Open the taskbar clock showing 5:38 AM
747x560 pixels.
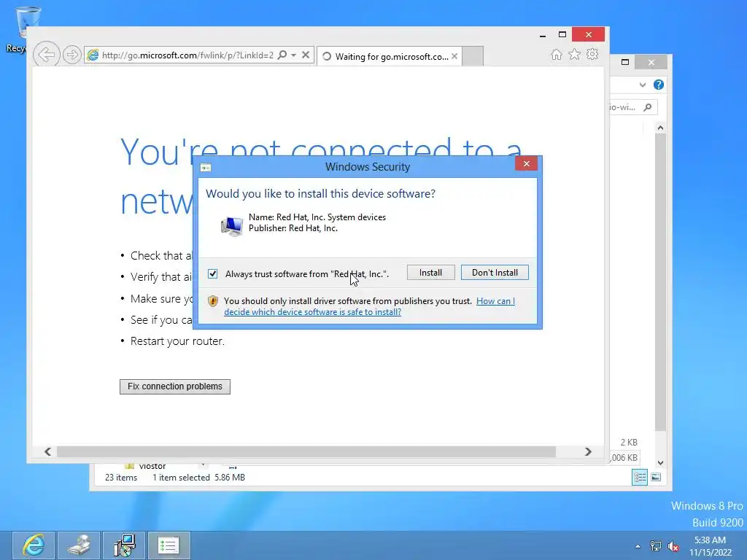coord(711,546)
